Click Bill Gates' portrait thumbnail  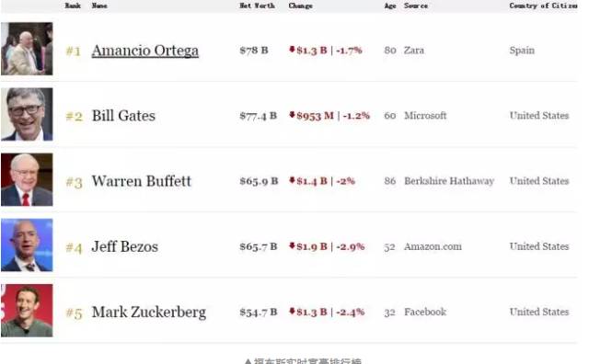tap(27, 114)
